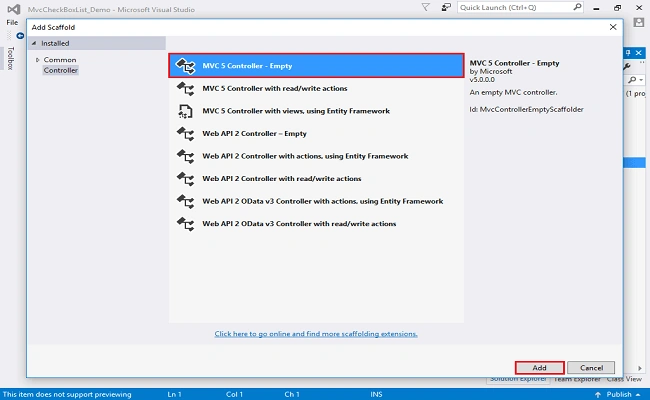Viewport: 650px width, 400px height.
Task: Click the icon for Web API 2 Controller – Empty
Action: [x=185, y=134]
